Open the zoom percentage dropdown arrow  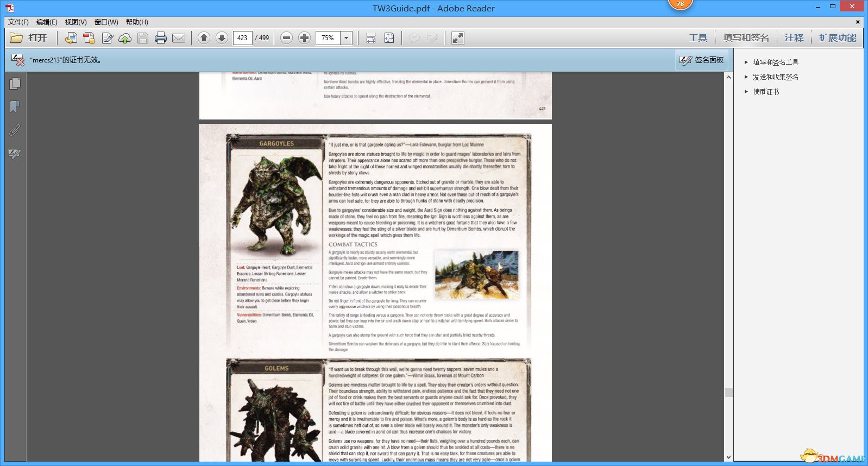(x=347, y=38)
